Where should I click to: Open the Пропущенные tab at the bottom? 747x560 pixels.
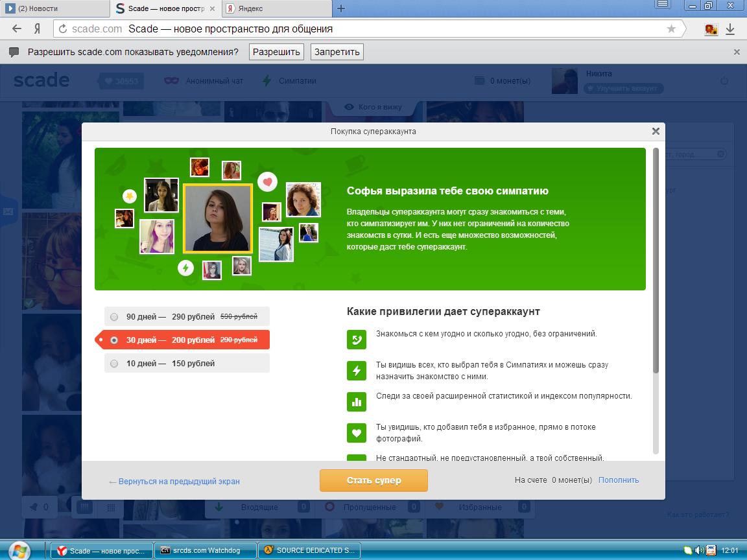tap(370, 507)
